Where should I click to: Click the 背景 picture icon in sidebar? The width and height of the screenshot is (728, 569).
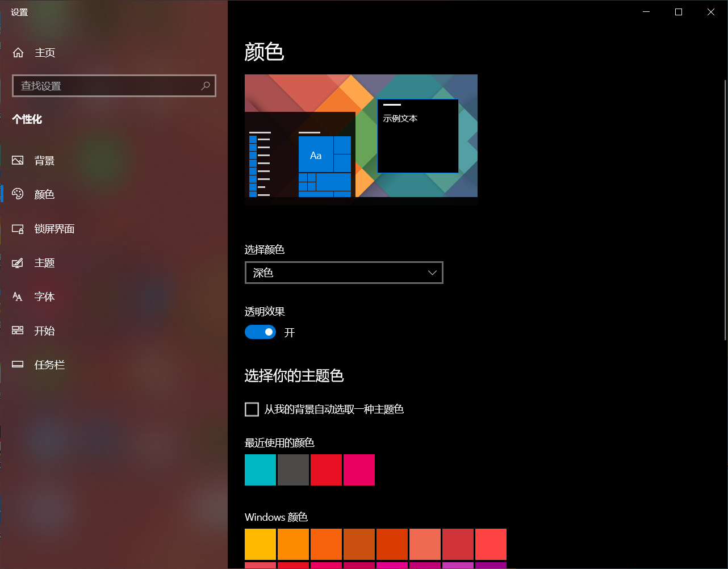tap(18, 161)
